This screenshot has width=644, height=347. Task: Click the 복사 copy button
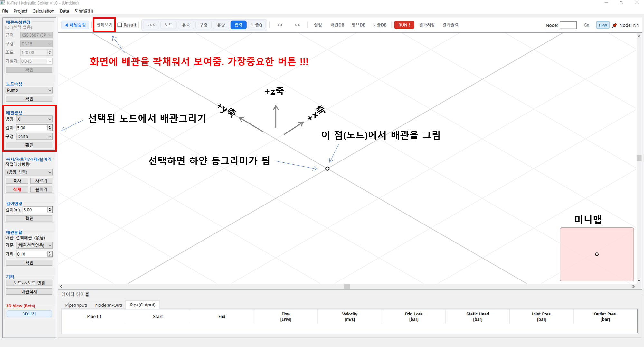pyautogui.click(x=17, y=181)
